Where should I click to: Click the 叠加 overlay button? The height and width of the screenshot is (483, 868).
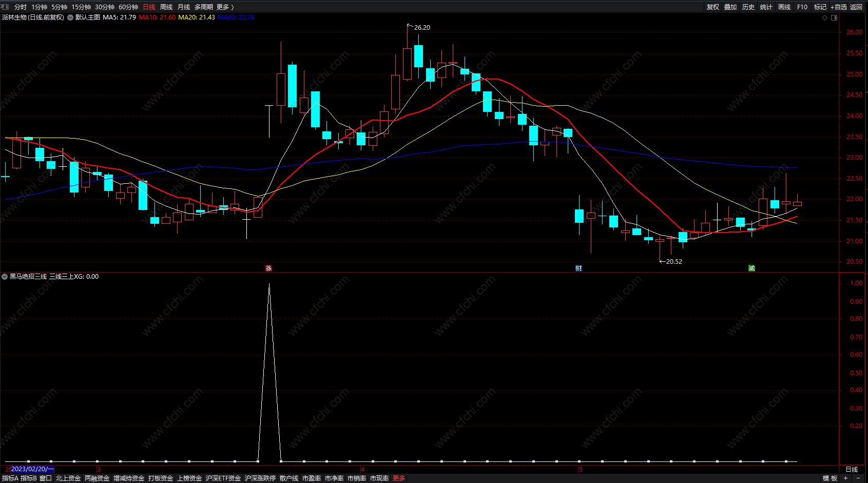[730, 7]
